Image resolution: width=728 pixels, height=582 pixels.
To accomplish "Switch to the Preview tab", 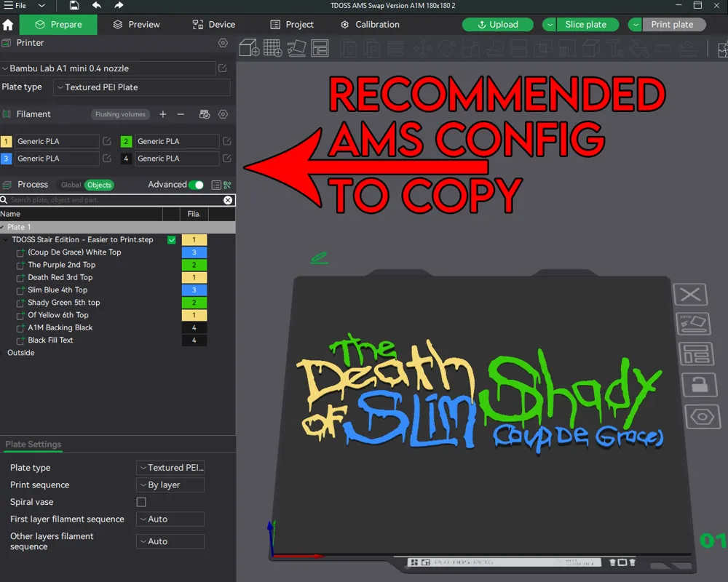I will [x=136, y=24].
